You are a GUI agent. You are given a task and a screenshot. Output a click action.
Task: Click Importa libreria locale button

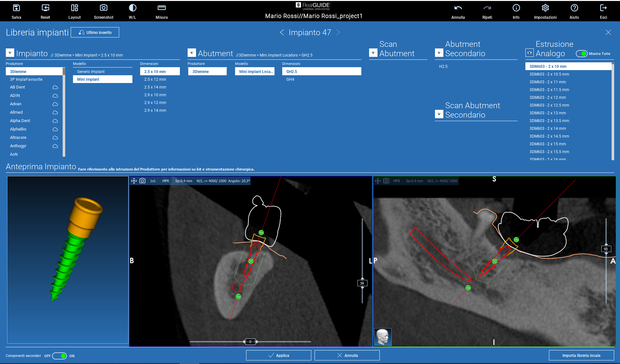(x=581, y=355)
